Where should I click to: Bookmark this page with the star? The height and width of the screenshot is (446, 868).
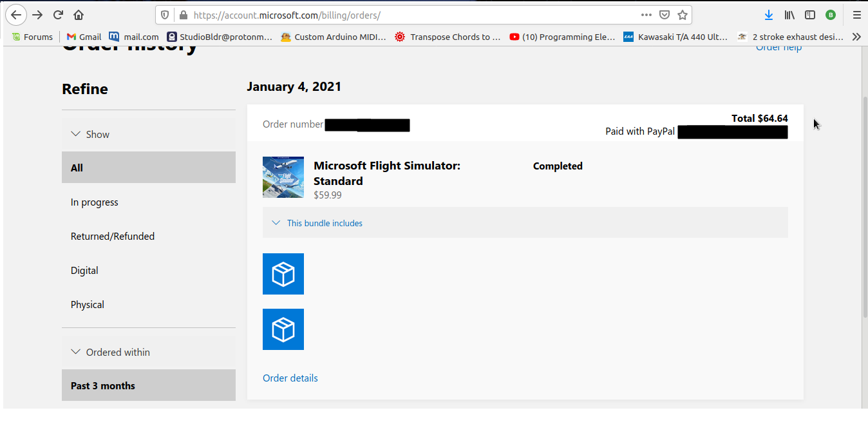tap(683, 15)
